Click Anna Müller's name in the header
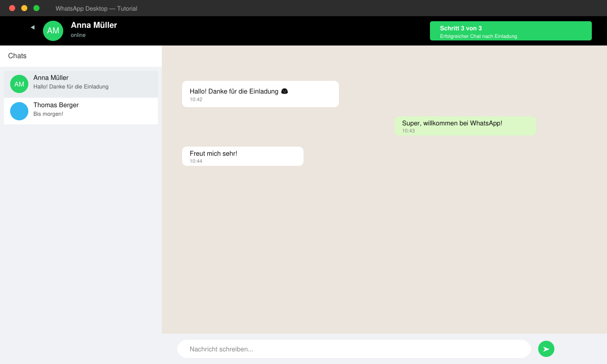Image resolution: width=607 pixels, height=364 pixels. [x=94, y=25]
